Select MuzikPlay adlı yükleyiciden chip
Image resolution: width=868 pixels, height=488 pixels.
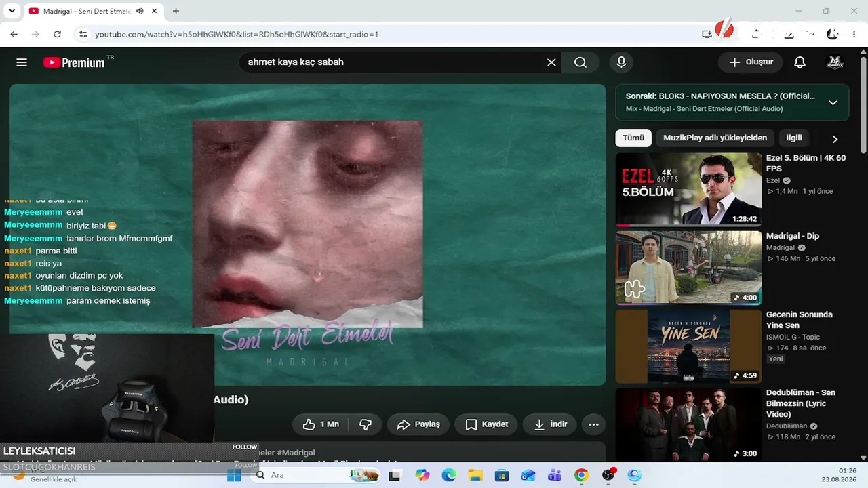click(715, 138)
